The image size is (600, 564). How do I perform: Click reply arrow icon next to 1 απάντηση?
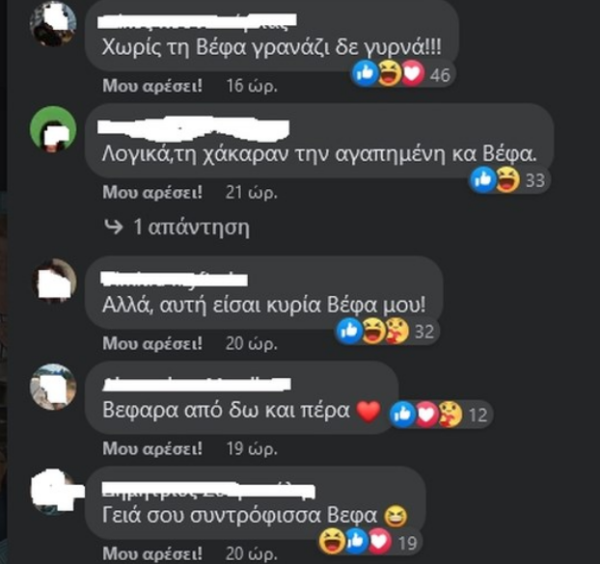113,227
